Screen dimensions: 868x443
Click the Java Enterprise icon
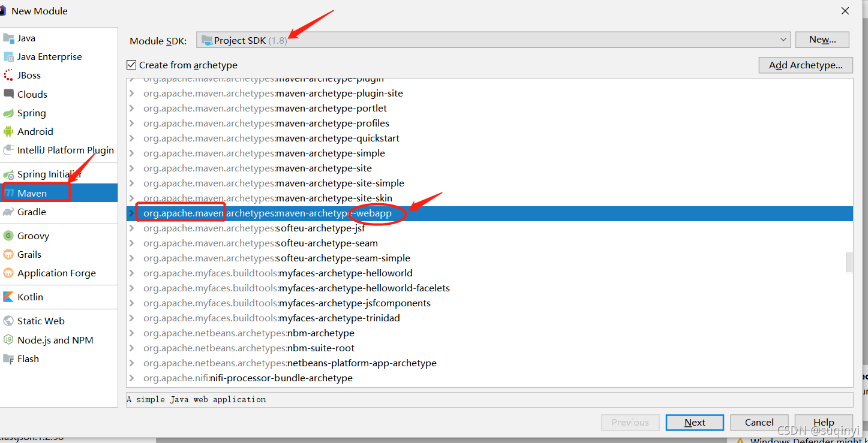point(8,57)
